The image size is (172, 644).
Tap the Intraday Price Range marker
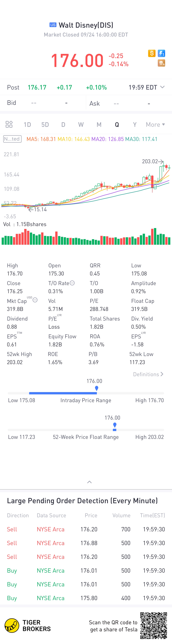[96, 388]
